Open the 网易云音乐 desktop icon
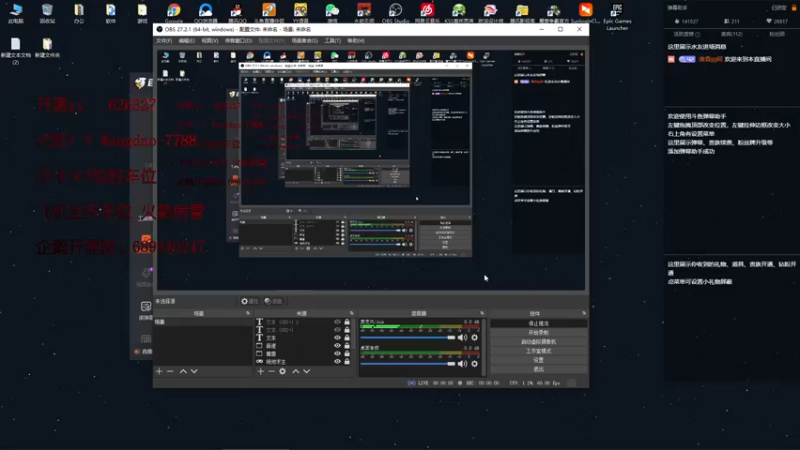The width and height of the screenshot is (800, 450). tap(427, 13)
